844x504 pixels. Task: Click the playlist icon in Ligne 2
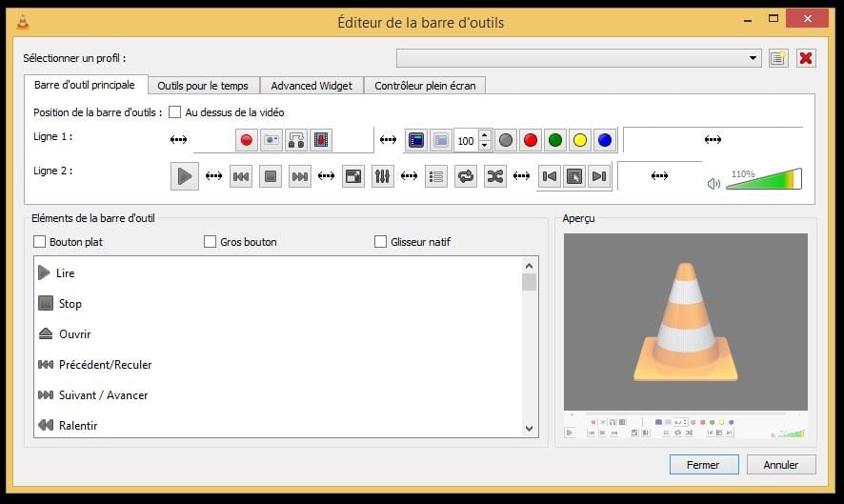pyautogui.click(x=436, y=176)
